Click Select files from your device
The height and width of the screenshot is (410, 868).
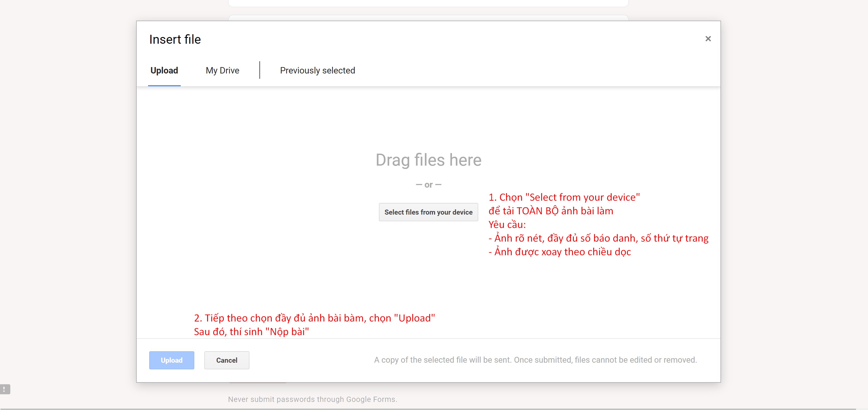[428, 212]
